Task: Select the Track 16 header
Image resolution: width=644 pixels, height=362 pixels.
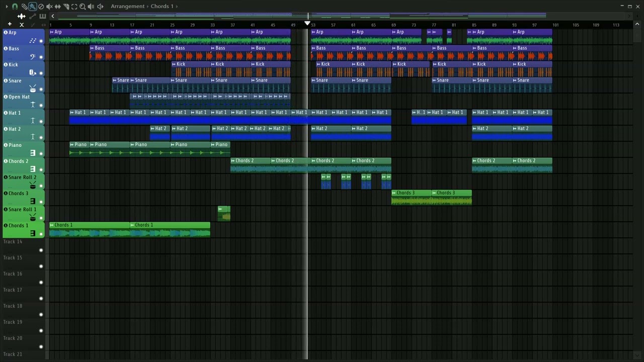Action: point(23,278)
